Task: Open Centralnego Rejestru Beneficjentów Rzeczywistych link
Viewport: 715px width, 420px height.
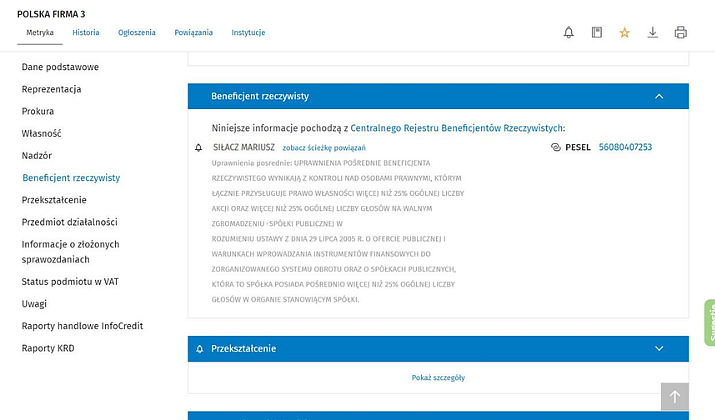Action: click(x=456, y=128)
